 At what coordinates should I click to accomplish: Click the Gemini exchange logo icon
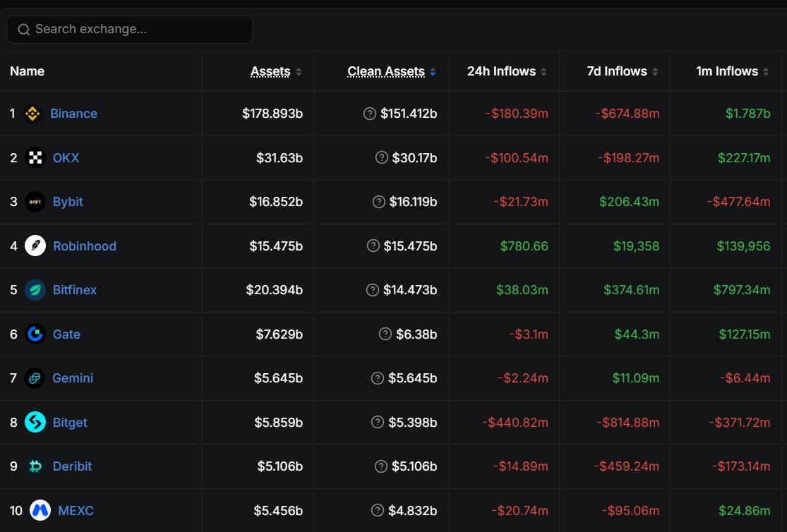pos(35,378)
